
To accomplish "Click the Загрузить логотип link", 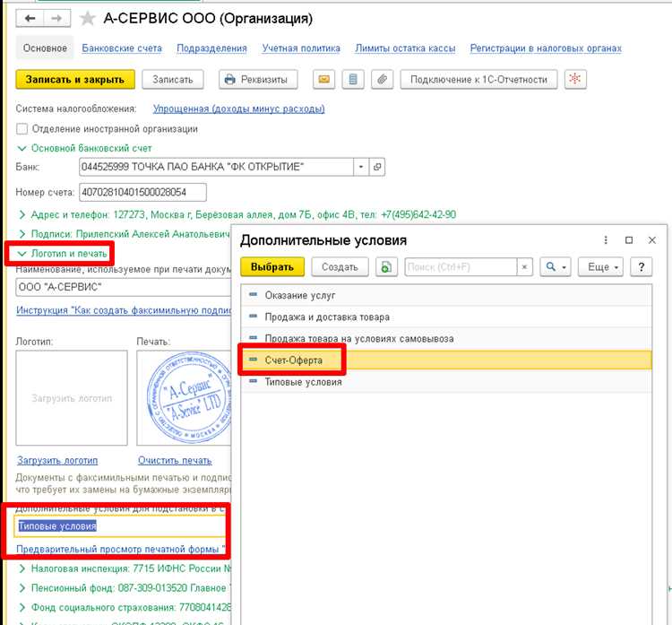I will point(57,460).
